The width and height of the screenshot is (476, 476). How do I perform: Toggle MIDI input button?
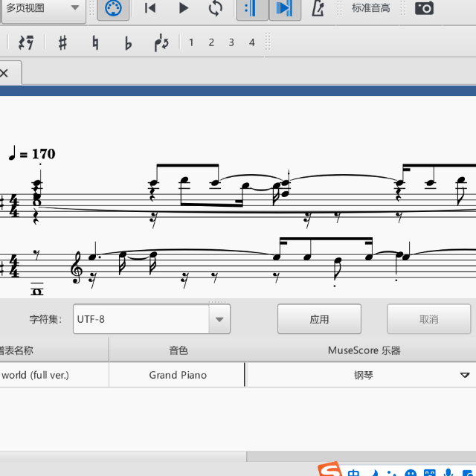113,8
